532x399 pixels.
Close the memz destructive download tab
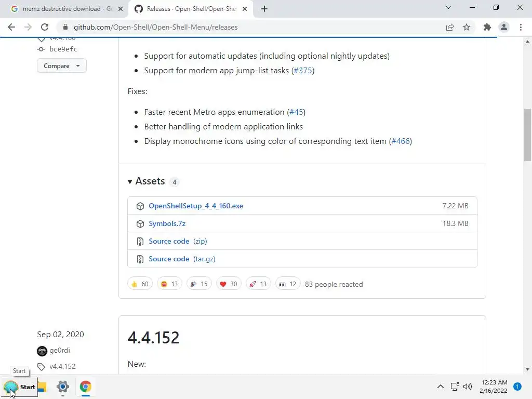(121, 9)
